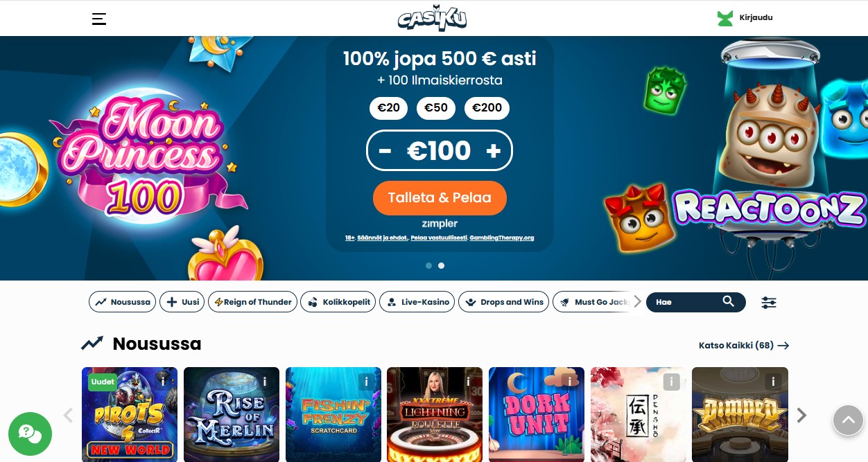Image resolution: width=868 pixels, height=462 pixels.
Task: Expand more game categories with arrow
Action: pos(638,301)
